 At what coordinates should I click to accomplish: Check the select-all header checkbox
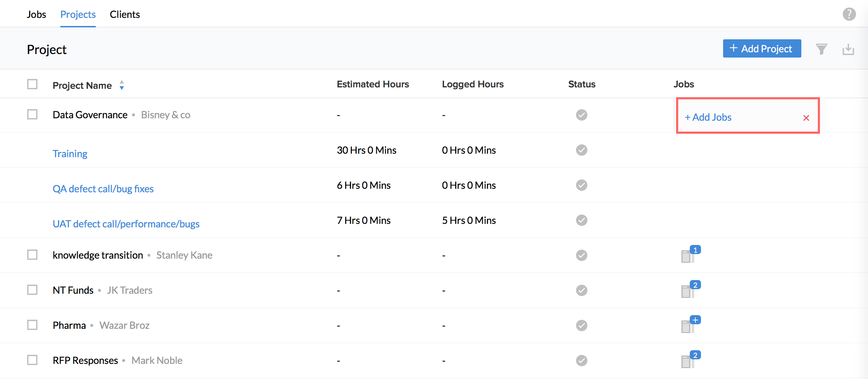[32, 84]
